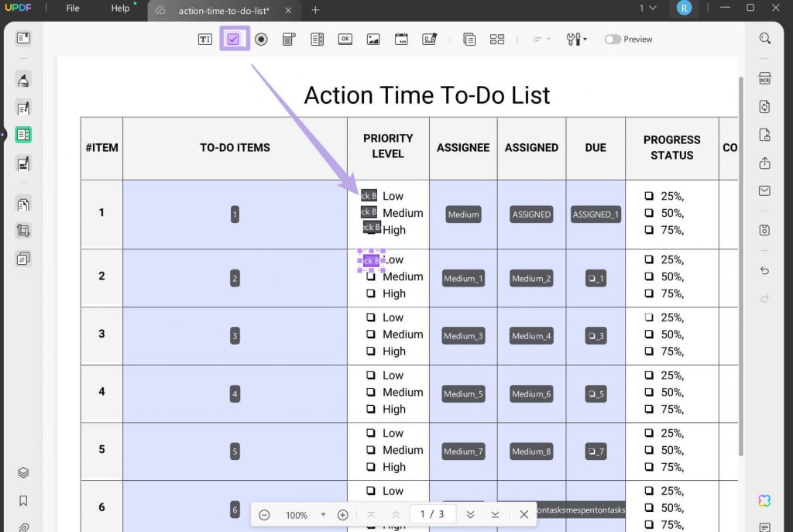Select the Image field tool

point(372,39)
